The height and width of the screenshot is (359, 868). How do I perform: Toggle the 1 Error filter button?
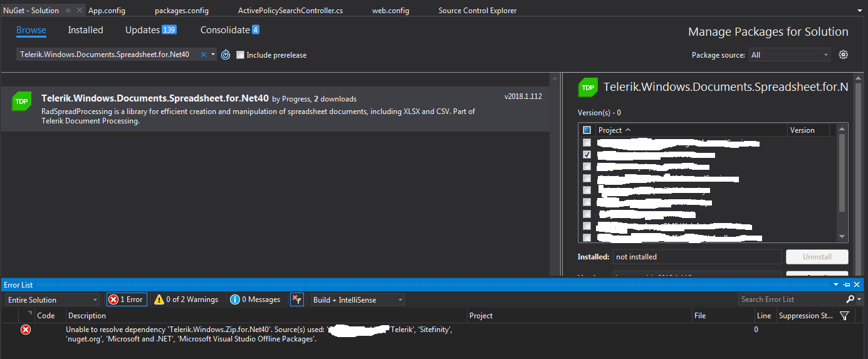pos(127,299)
